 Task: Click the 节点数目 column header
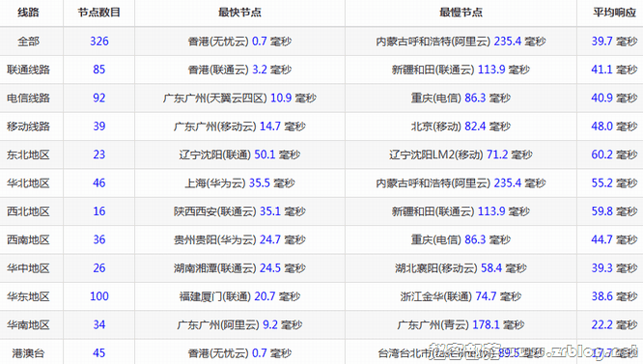tap(99, 13)
